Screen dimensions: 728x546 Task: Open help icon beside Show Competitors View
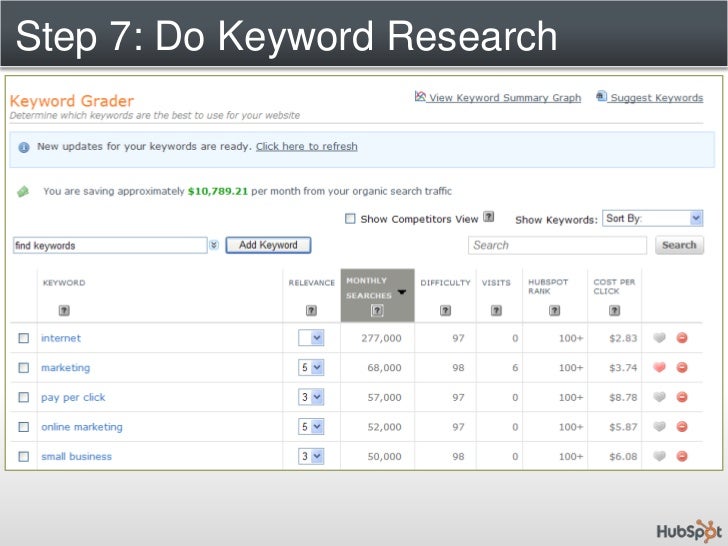point(488,217)
